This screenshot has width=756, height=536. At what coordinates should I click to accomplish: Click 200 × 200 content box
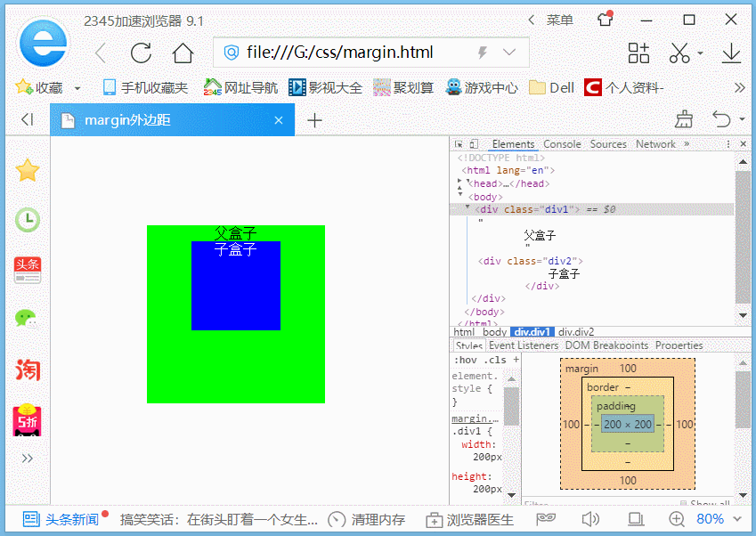tap(627, 424)
